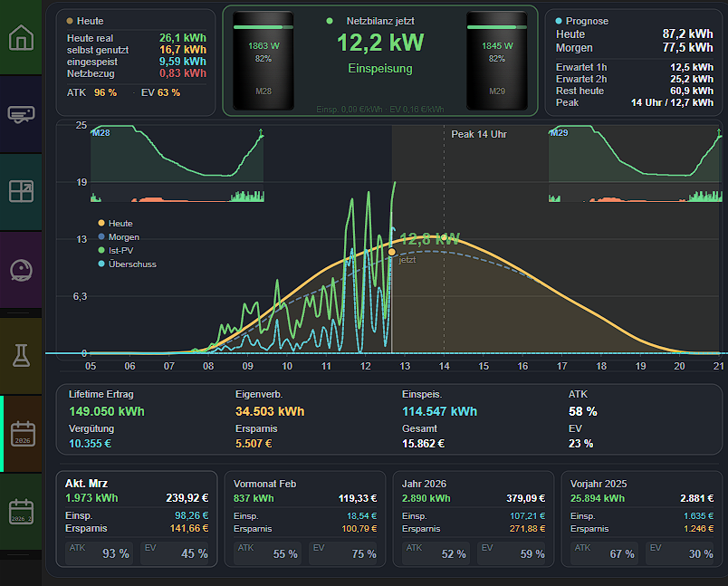Open the lab flask icon in sidebar
The image size is (728, 586).
[x=21, y=355]
